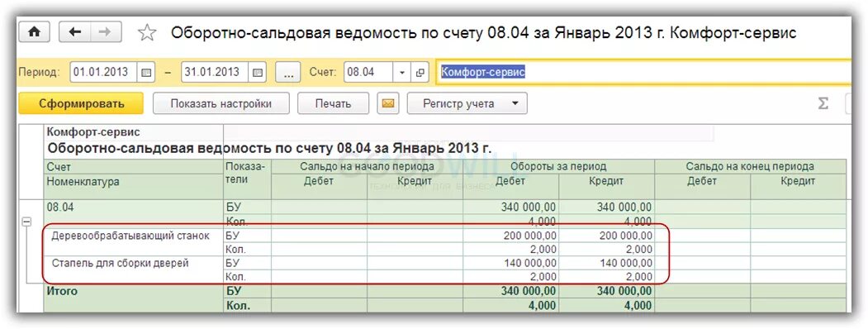Click the Комфорт-сервис organization field
The image size is (868, 329).
644,72
